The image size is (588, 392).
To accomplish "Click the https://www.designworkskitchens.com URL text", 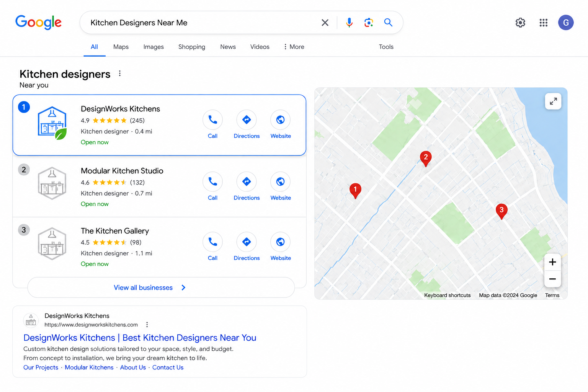I will coord(91,325).
